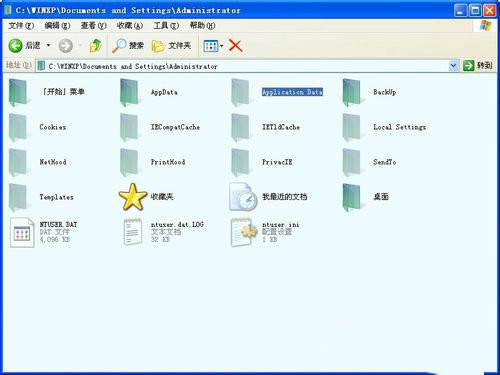500x375 pixels.
Task: Click the IECompatCache folder label
Action: (175, 127)
